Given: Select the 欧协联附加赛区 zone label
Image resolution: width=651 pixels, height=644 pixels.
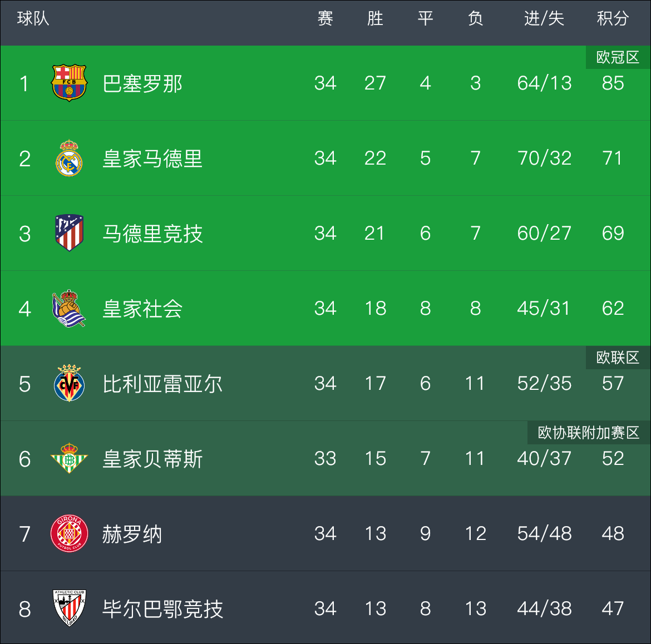Looking at the screenshot, I should click(x=588, y=432).
